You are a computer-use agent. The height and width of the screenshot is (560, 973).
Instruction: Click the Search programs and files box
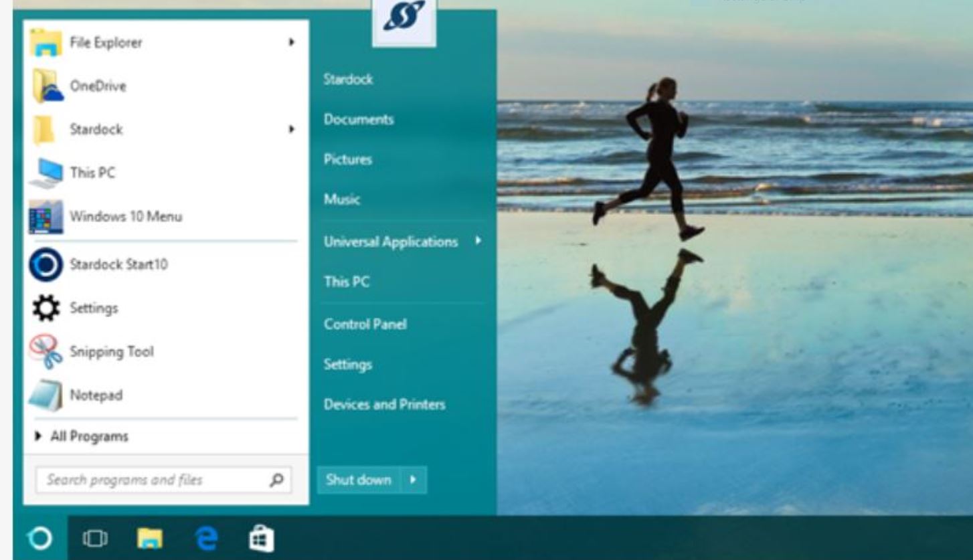(154, 480)
